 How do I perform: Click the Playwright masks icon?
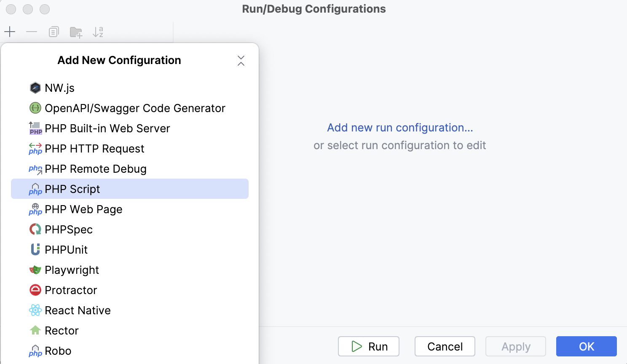35,270
